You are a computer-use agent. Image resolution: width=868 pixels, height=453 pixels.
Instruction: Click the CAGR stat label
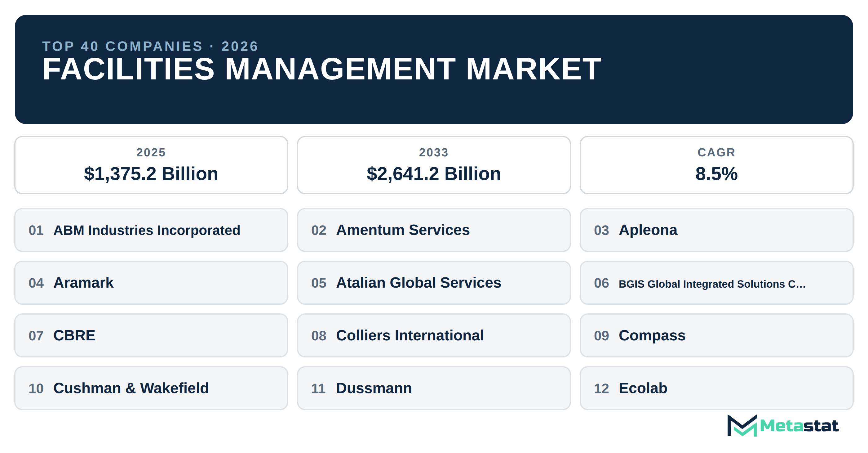point(716,152)
